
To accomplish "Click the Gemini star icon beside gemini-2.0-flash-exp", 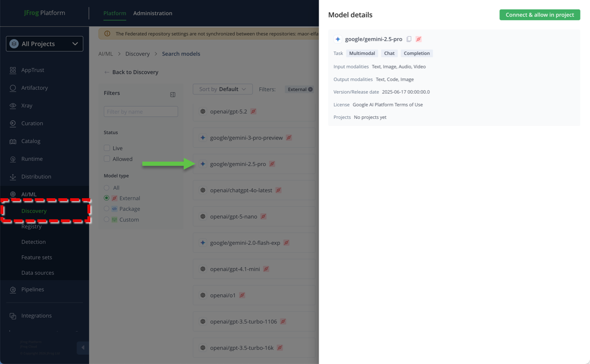I will pyautogui.click(x=203, y=243).
